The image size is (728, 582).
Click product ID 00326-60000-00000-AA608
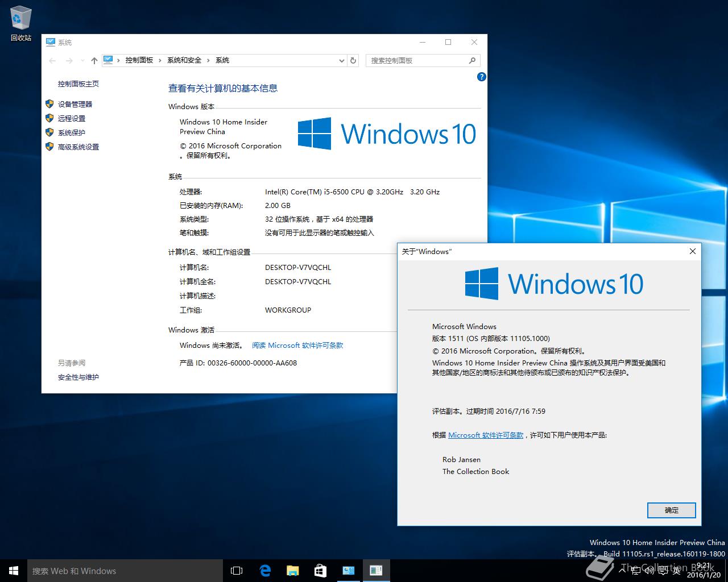pos(252,363)
